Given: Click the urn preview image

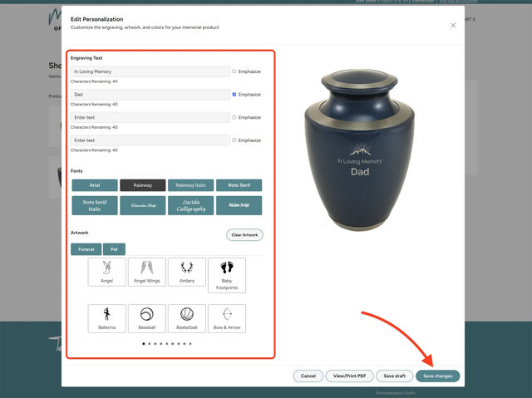Looking at the screenshot, I should point(360,150).
